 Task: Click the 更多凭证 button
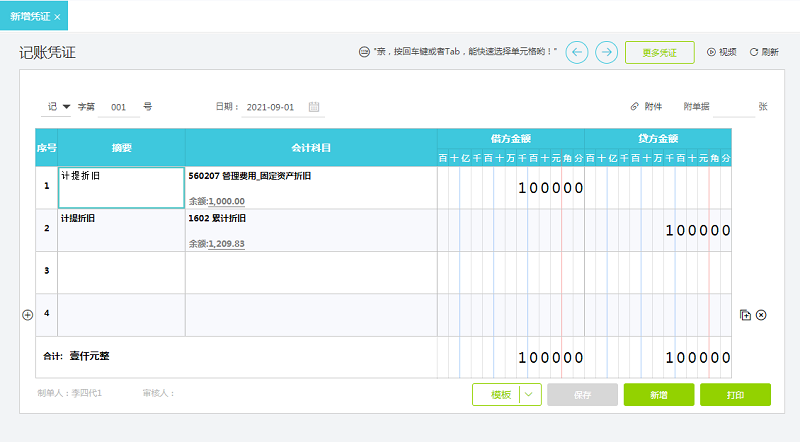659,52
